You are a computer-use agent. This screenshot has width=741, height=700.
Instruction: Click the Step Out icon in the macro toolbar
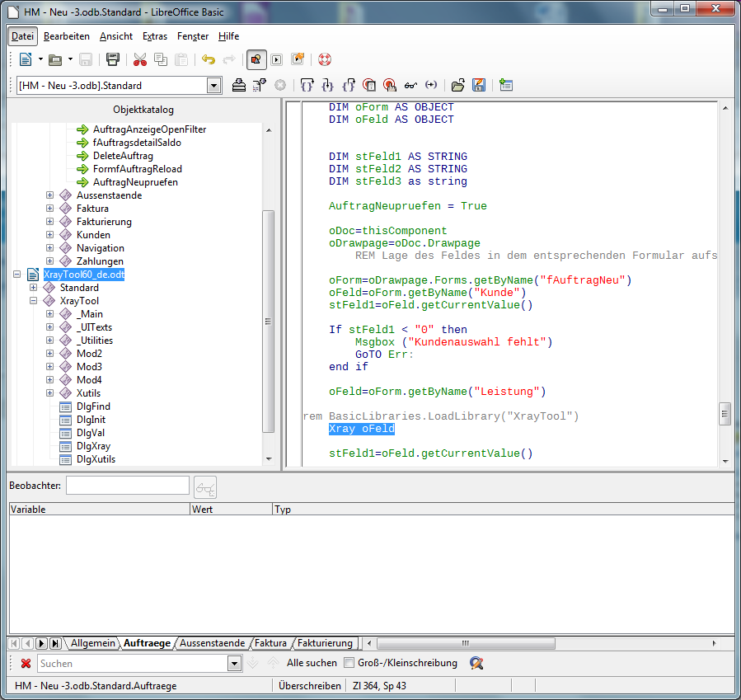349,85
